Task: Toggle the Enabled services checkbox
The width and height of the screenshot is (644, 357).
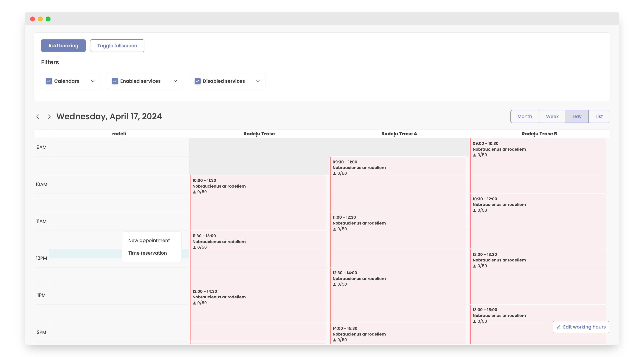Action: (x=115, y=81)
